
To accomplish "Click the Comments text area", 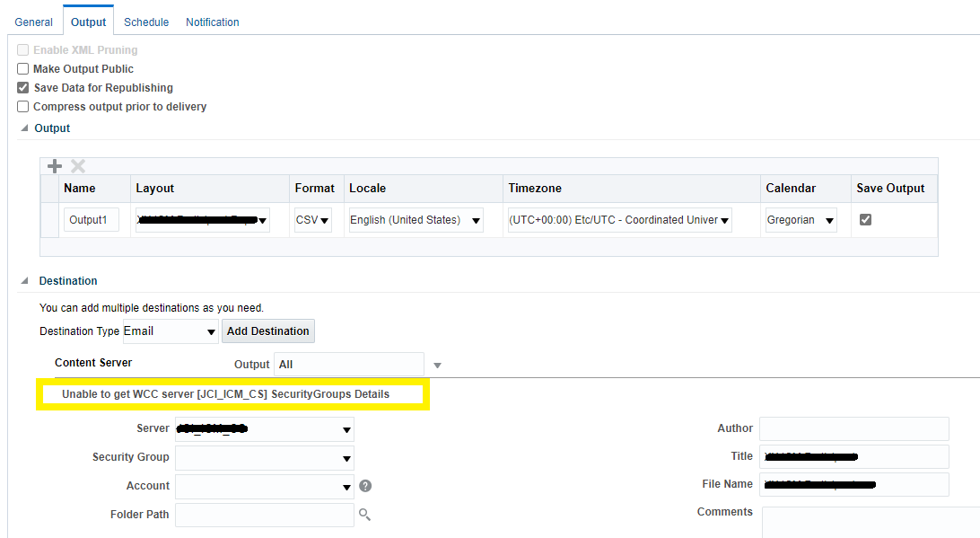I will tap(871, 523).
